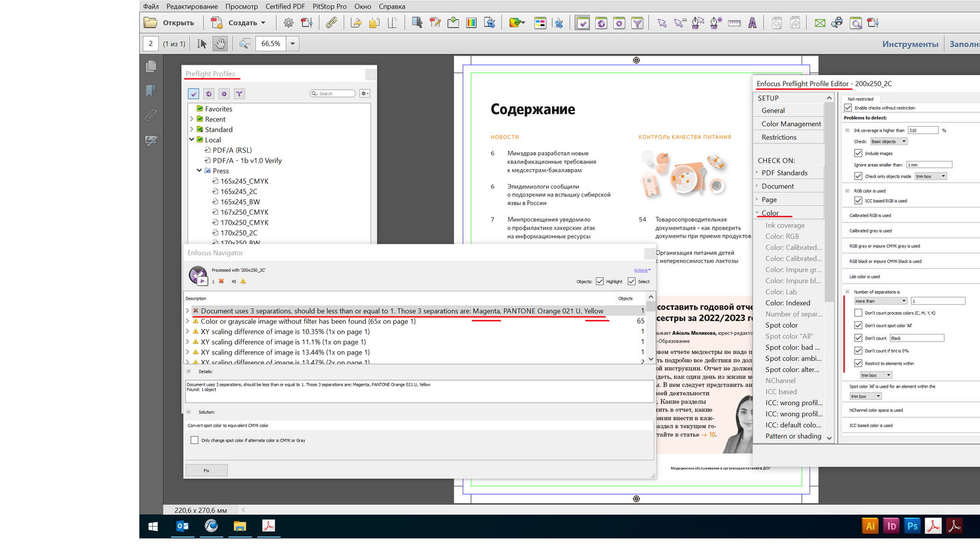Screen dimensions: 980x551
Task: Click the print icon in toolbar
Action: (837, 23)
